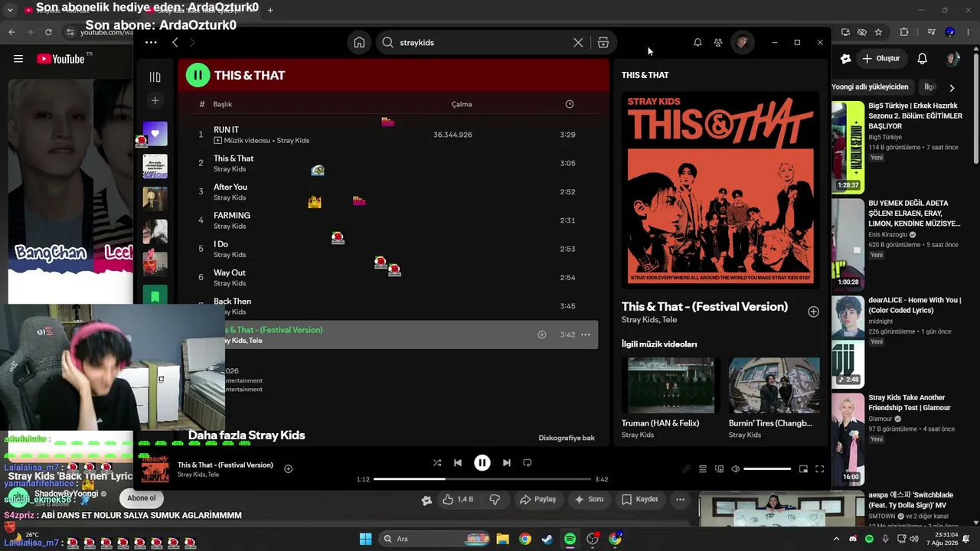Go back in Spotify navigation
980x551 pixels.
[175, 43]
